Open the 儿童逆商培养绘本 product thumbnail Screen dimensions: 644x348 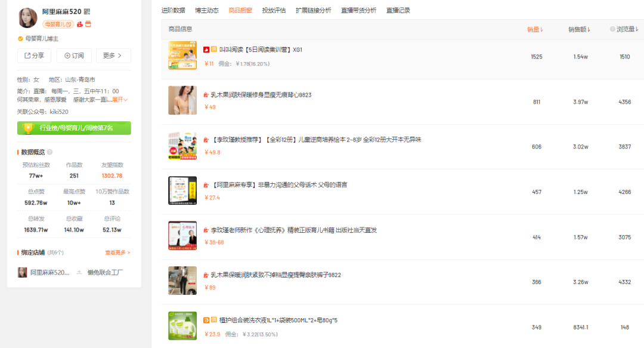[182, 146]
